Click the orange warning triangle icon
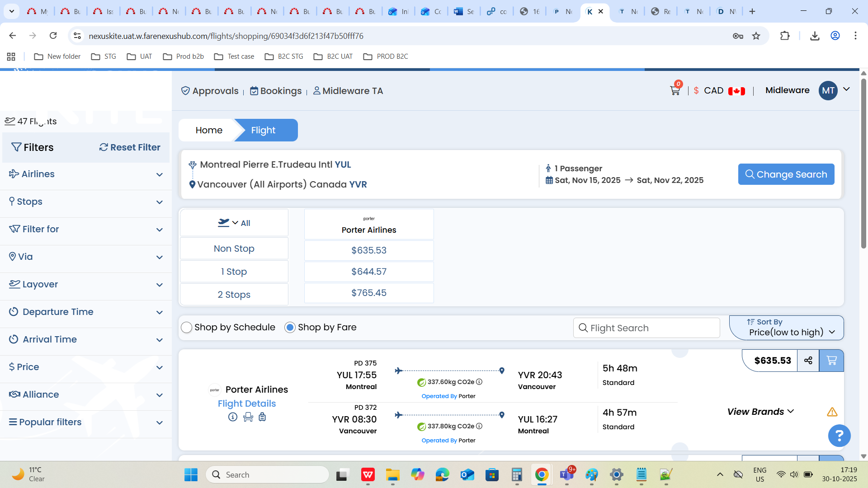The height and width of the screenshot is (488, 868). [832, 412]
